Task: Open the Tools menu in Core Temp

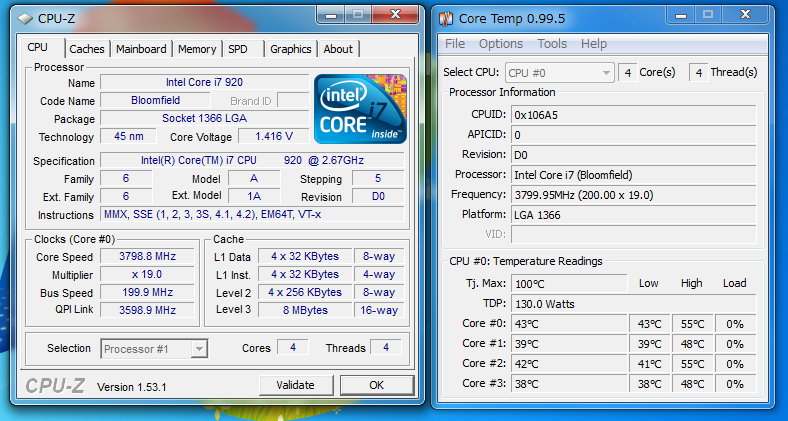Action: (x=552, y=44)
